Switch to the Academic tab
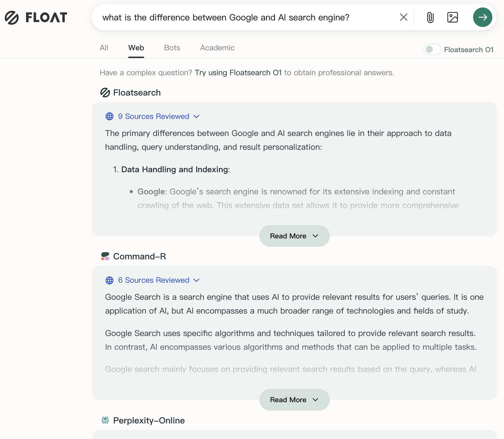Screen dimensions: 504x439 click(217, 48)
